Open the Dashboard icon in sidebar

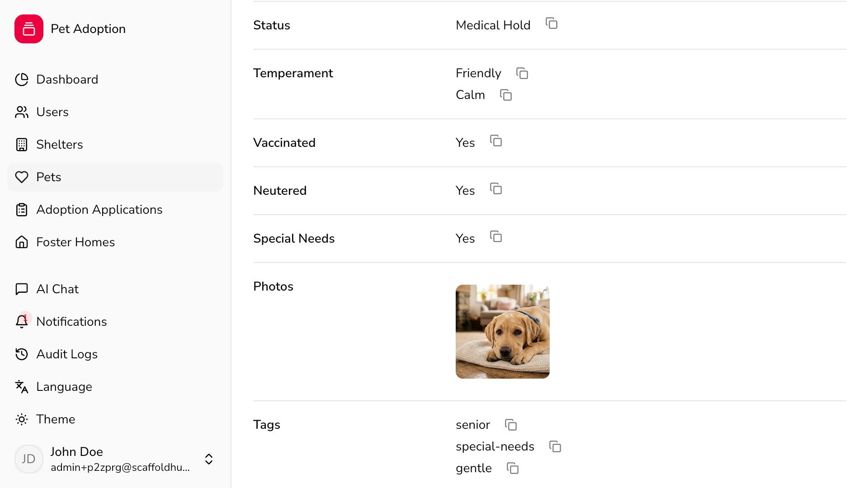pos(22,80)
